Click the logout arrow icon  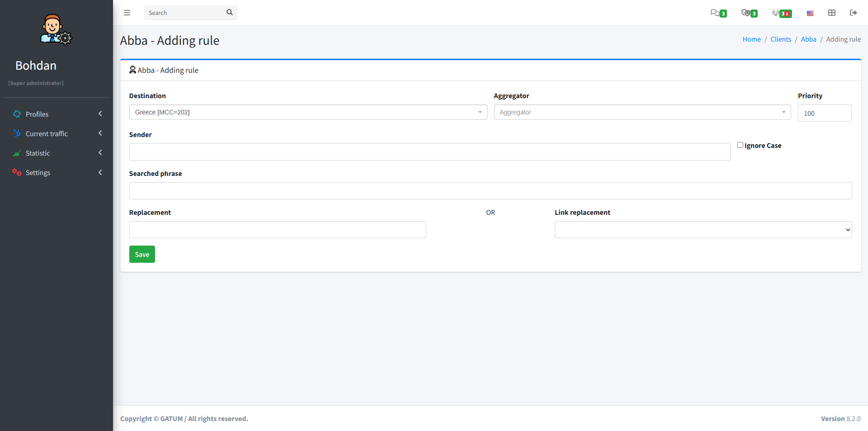click(x=854, y=13)
